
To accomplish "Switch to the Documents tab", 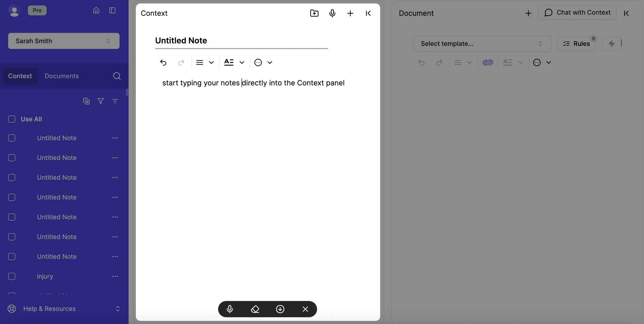I will [x=61, y=76].
